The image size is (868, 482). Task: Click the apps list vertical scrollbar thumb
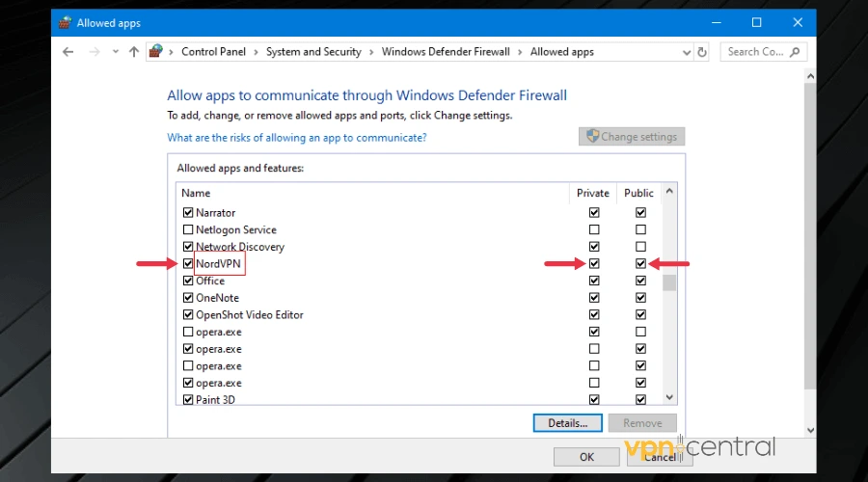tap(669, 281)
